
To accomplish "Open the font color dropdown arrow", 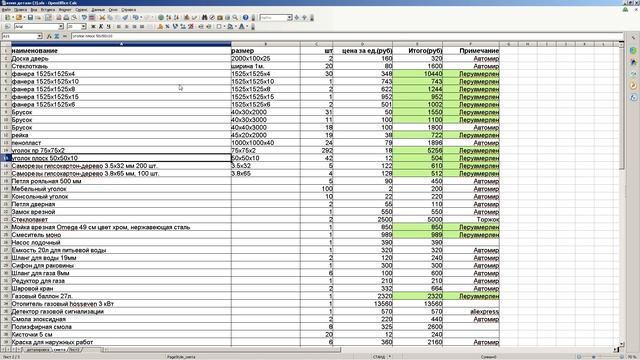I will [247, 27].
